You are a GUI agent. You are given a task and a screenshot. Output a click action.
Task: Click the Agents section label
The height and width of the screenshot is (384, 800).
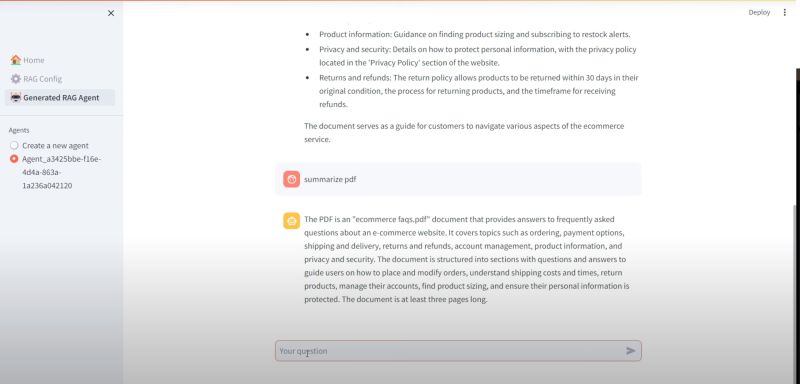coord(19,130)
